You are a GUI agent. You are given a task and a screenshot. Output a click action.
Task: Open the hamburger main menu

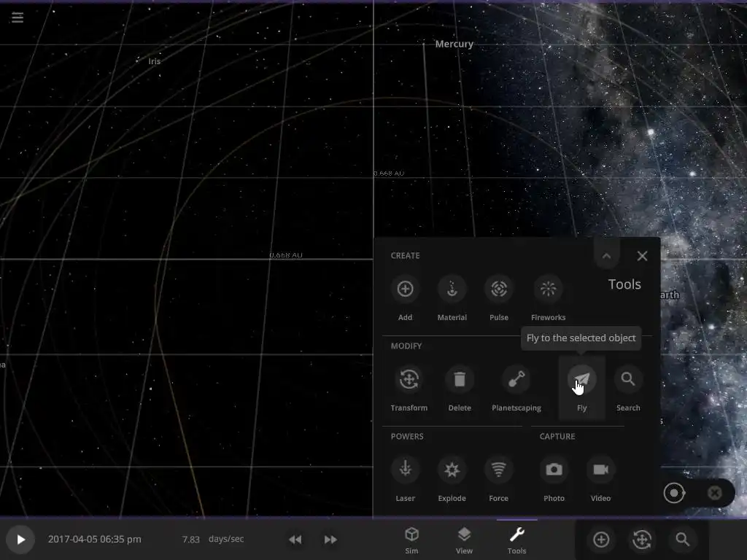(18, 17)
